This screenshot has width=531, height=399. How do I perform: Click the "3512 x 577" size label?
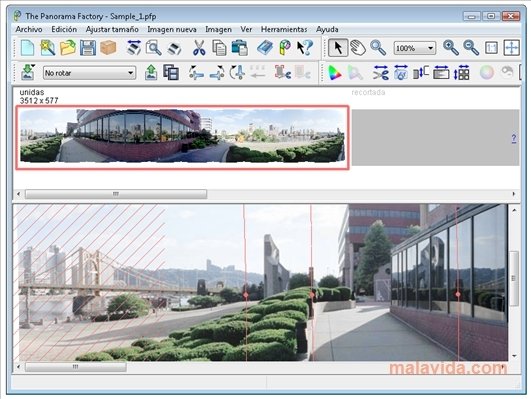coord(39,101)
